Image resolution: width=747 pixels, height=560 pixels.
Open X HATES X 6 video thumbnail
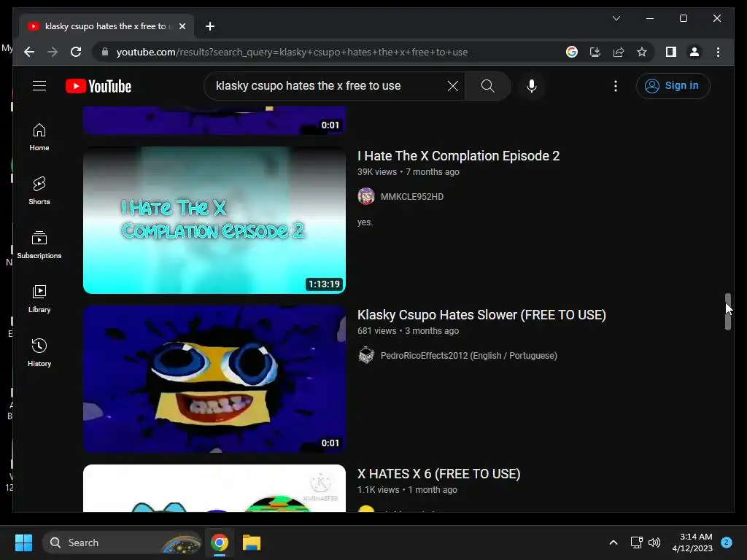pos(214,488)
